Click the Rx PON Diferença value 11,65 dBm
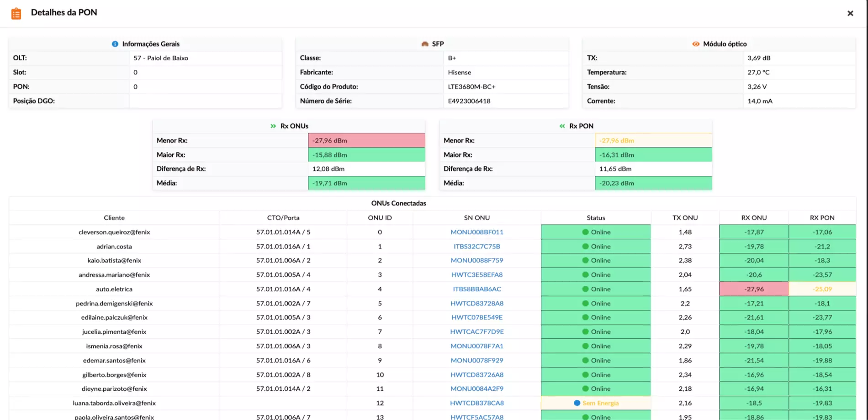Viewport: 868px width, 420px height. 653,169
